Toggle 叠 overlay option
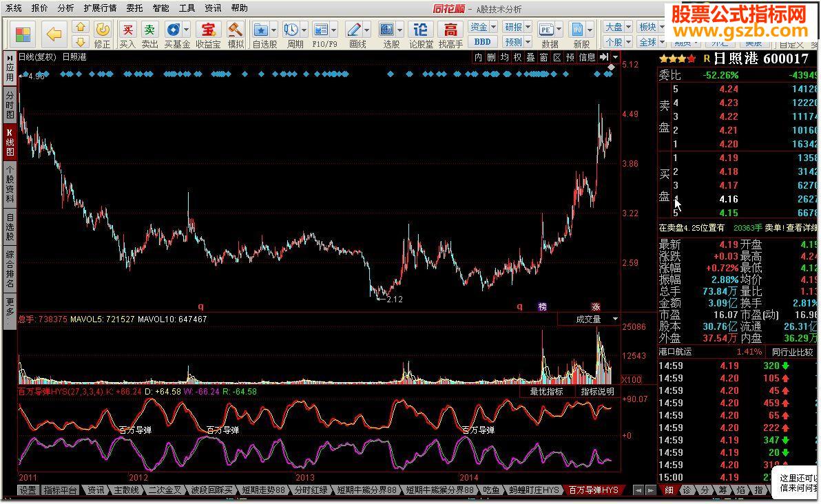821x504 pixels. tap(530, 57)
